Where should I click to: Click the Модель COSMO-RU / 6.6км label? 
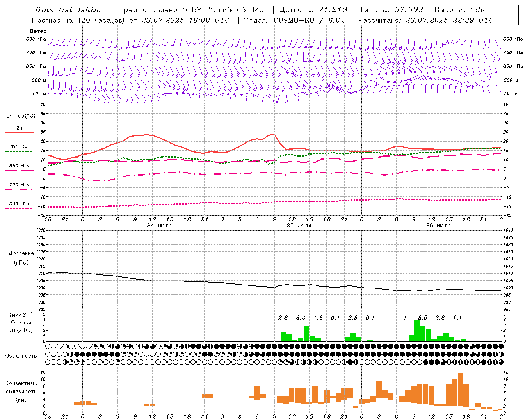click(x=296, y=20)
